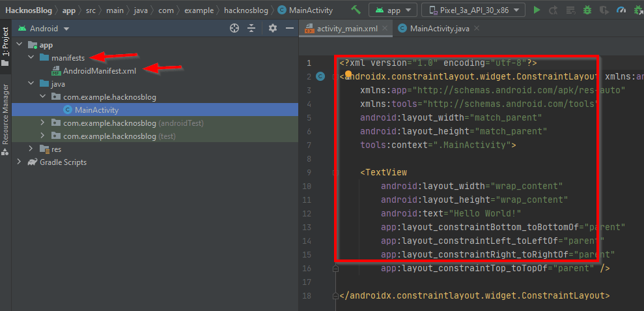Click Attach Debugger to Android Process icon

pos(639,10)
